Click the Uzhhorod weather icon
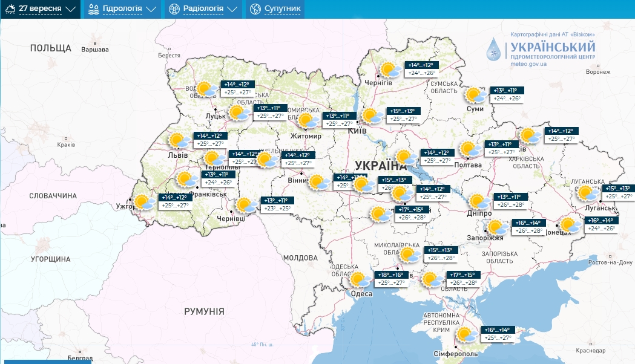635x364 pixels. (x=145, y=202)
